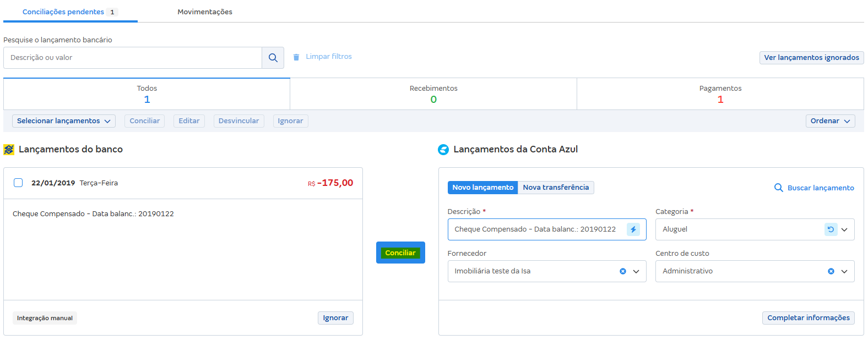The height and width of the screenshot is (340, 868).
Task: Click the undo icon in Categoria field
Action: (x=831, y=229)
